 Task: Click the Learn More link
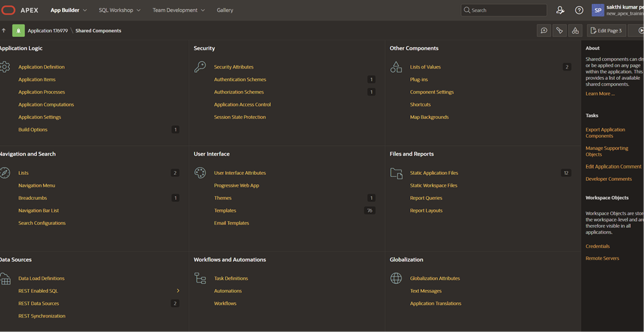coord(600,94)
